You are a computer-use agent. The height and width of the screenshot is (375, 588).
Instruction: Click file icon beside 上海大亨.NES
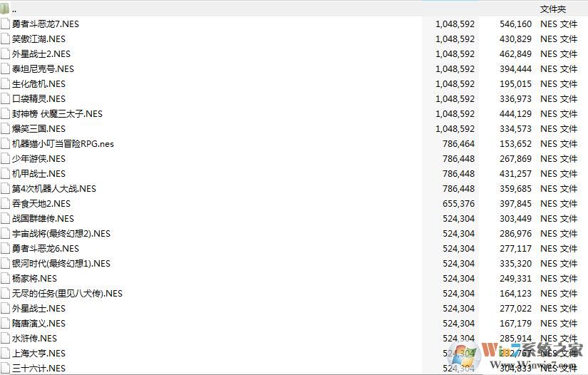(x=5, y=354)
